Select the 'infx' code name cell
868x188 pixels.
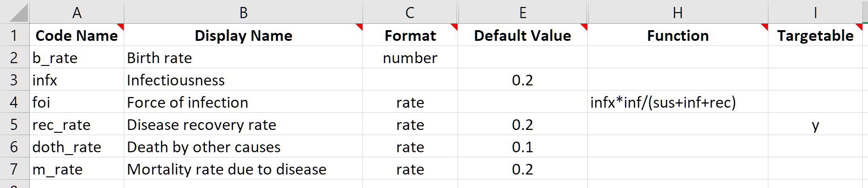77,79
